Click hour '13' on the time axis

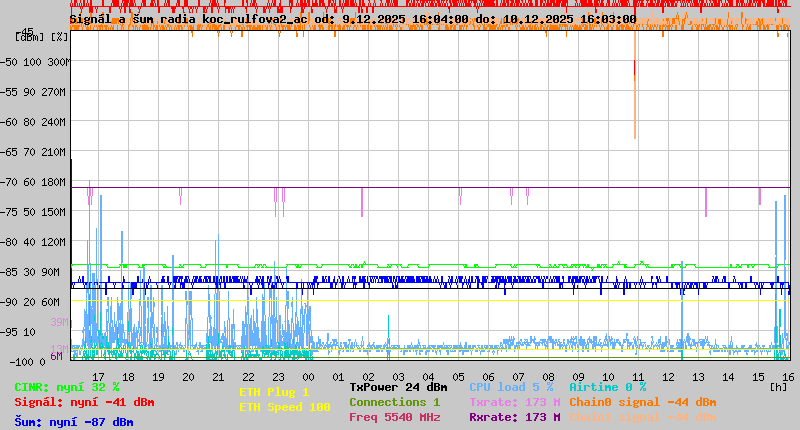coord(698,377)
